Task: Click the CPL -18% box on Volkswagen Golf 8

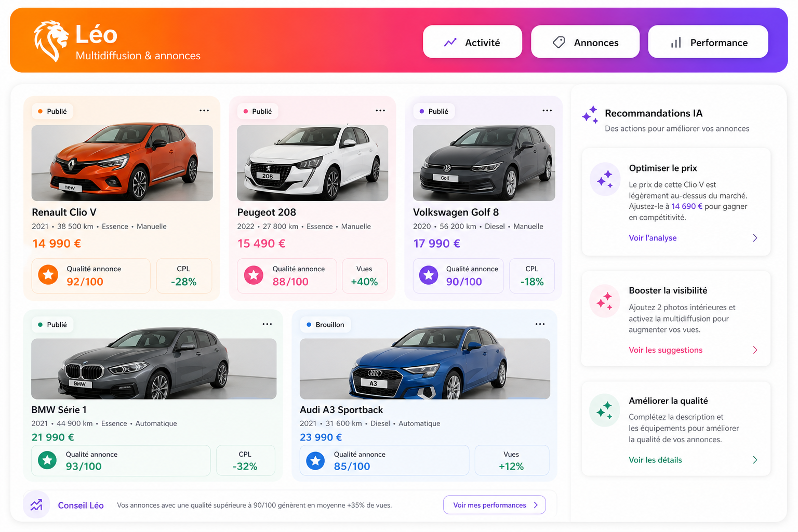Action: point(532,276)
